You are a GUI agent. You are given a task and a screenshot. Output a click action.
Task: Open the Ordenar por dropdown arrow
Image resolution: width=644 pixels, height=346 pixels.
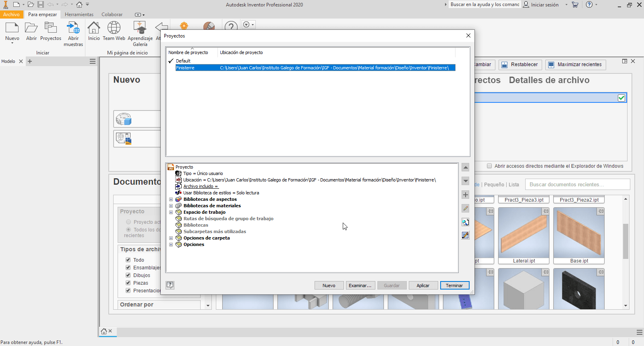(208, 306)
